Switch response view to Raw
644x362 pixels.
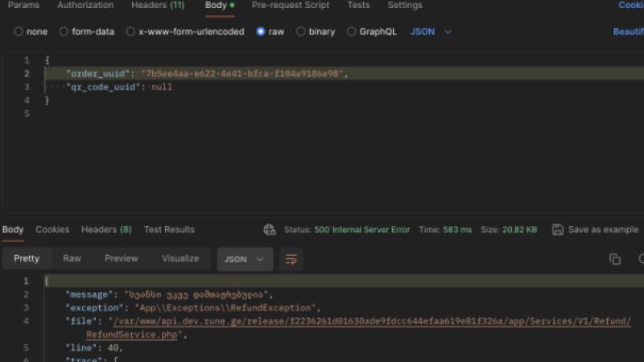[x=72, y=258]
